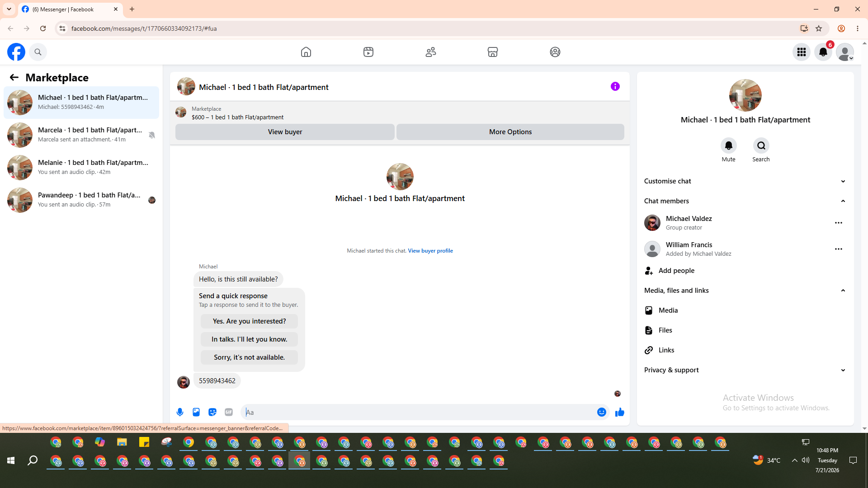The height and width of the screenshot is (488, 868).
Task: Go to the Home feed icon
Action: tap(306, 52)
